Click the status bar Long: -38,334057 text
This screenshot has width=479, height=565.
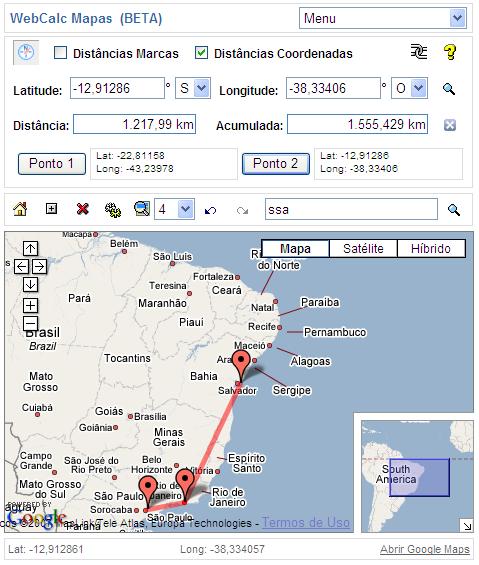[x=222, y=549]
